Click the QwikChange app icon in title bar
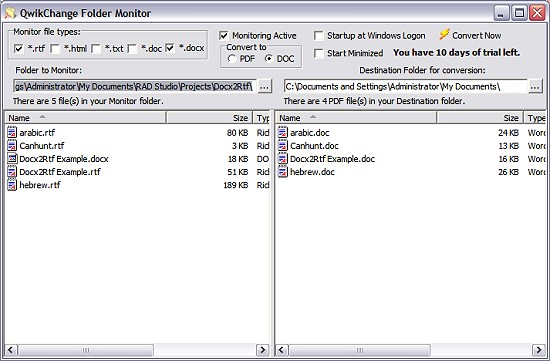Image resolution: width=550 pixels, height=361 pixels. (x=10, y=13)
